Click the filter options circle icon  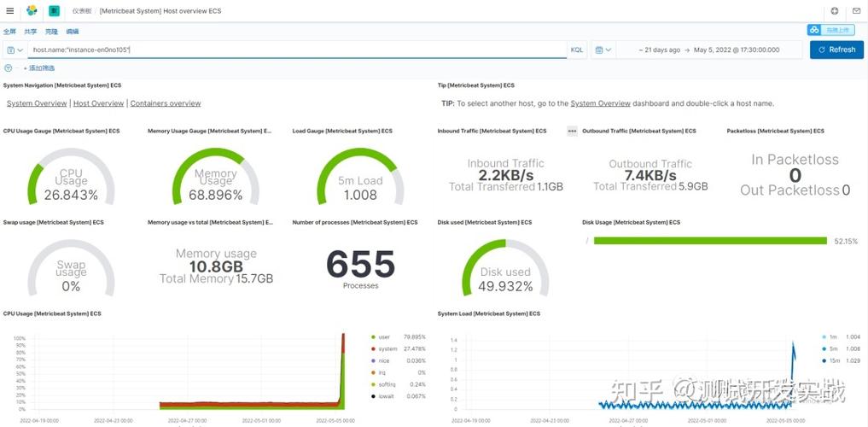[9, 68]
